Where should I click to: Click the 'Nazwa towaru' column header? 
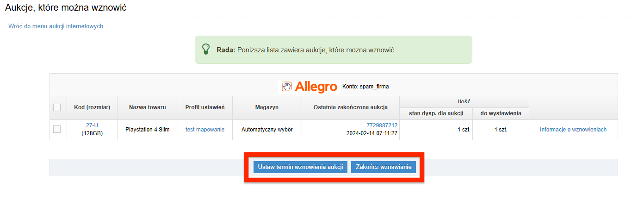point(148,107)
